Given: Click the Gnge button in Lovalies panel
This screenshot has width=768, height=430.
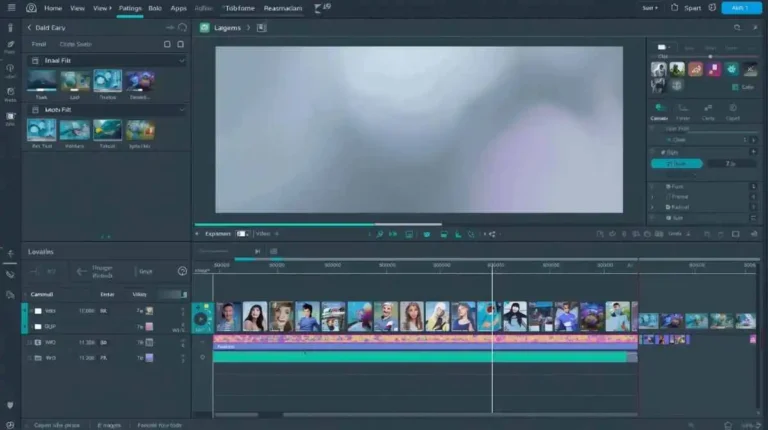Looking at the screenshot, I should point(145,271).
